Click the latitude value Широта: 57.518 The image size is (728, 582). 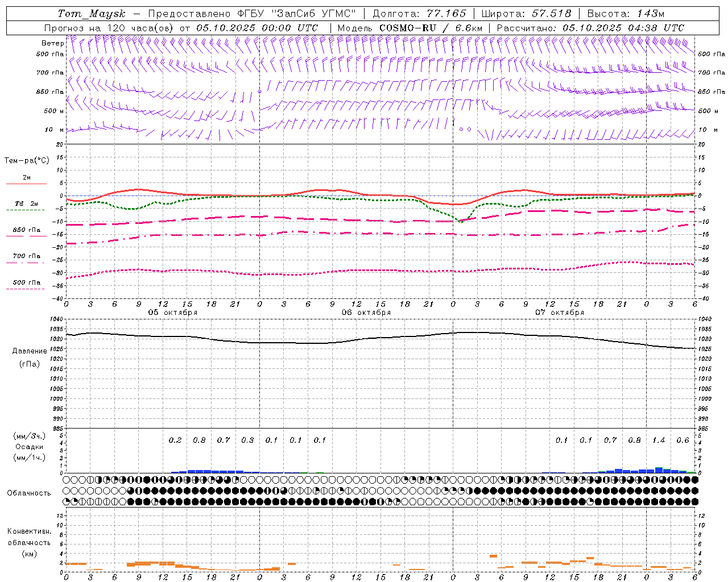point(526,14)
